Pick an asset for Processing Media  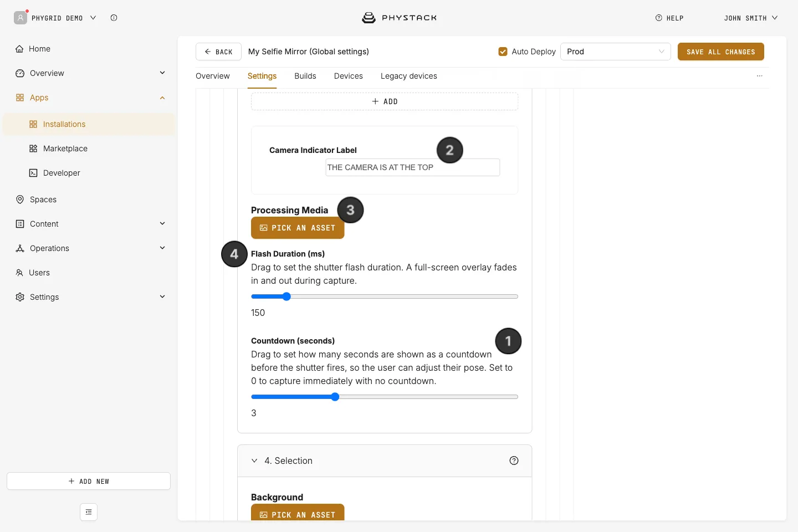tap(298, 228)
